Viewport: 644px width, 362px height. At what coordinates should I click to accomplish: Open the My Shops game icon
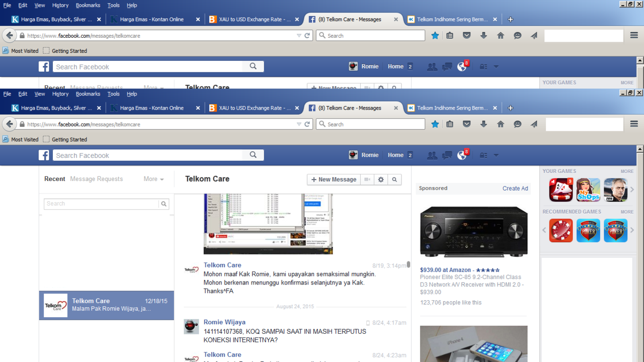pos(588,190)
